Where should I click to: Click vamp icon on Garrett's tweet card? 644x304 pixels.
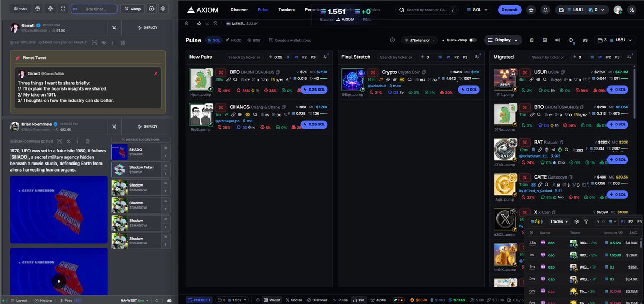(x=114, y=27)
